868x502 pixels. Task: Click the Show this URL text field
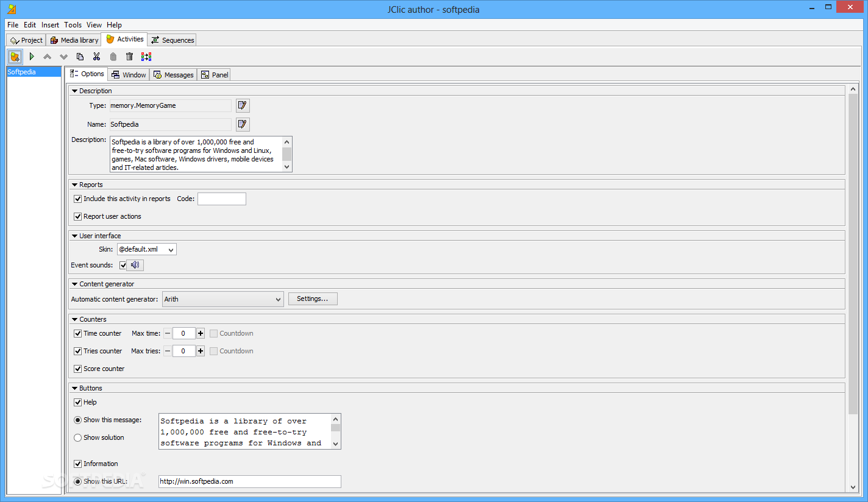(x=250, y=481)
